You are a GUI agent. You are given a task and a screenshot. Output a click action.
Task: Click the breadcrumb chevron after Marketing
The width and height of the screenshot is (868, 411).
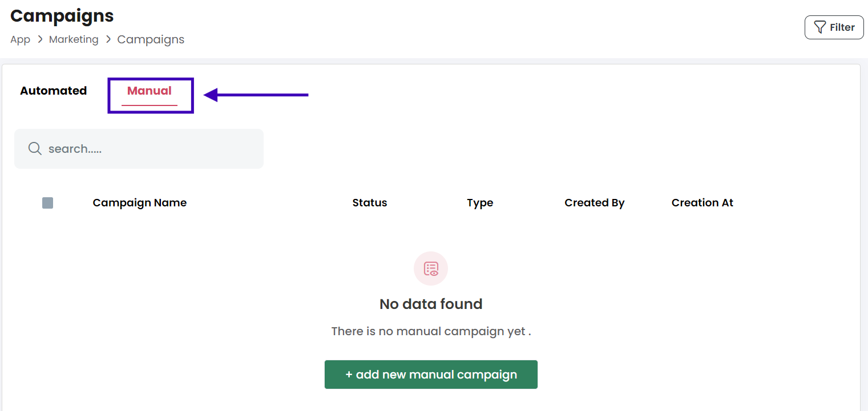click(x=108, y=39)
